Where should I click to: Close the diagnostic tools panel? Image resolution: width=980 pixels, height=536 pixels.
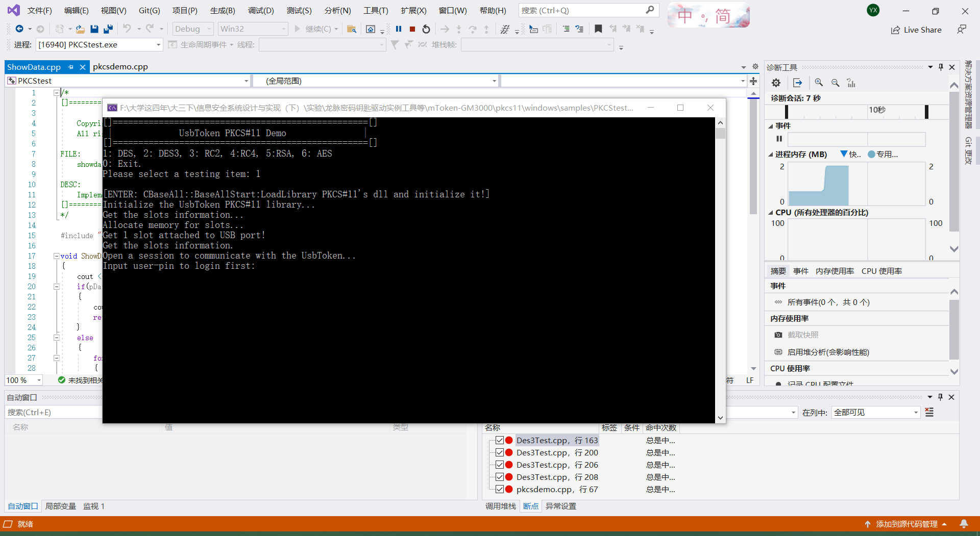tap(952, 67)
